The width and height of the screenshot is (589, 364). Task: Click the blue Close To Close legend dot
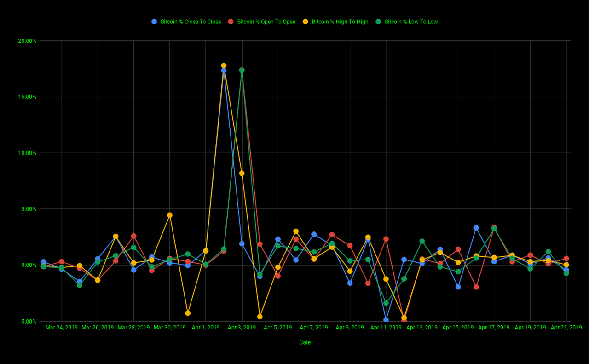coord(154,22)
